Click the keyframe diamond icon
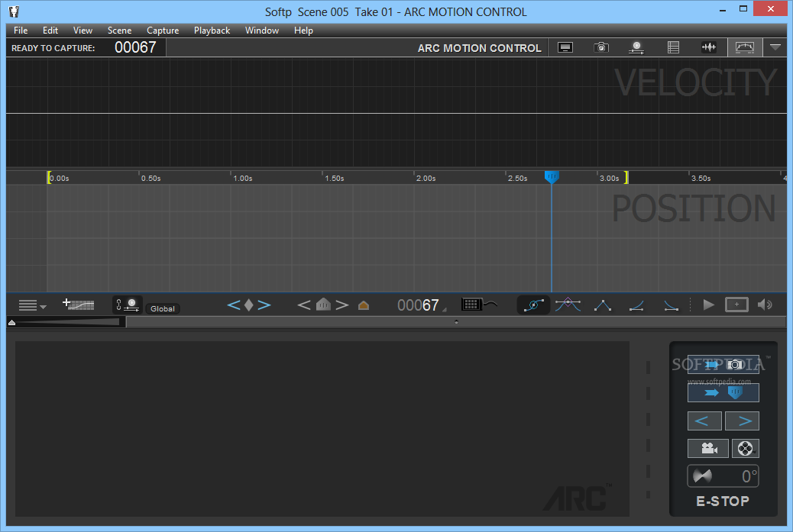This screenshot has width=793, height=532. (x=249, y=305)
